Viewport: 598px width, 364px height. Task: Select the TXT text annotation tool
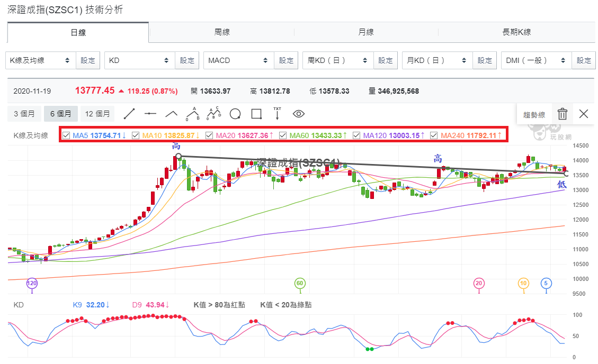(277, 113)
